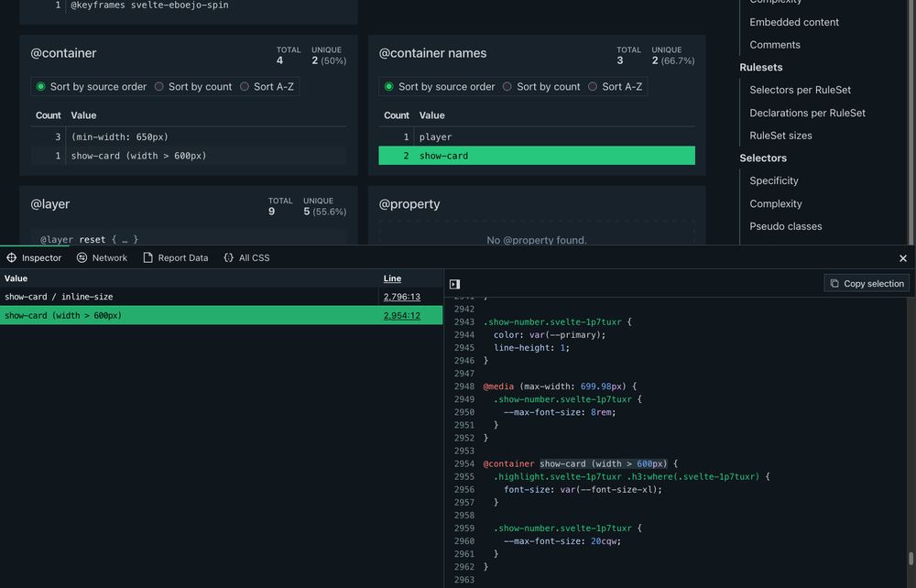Select Sort A-Z in @container

pyautogui.click(x=267, y=86)
